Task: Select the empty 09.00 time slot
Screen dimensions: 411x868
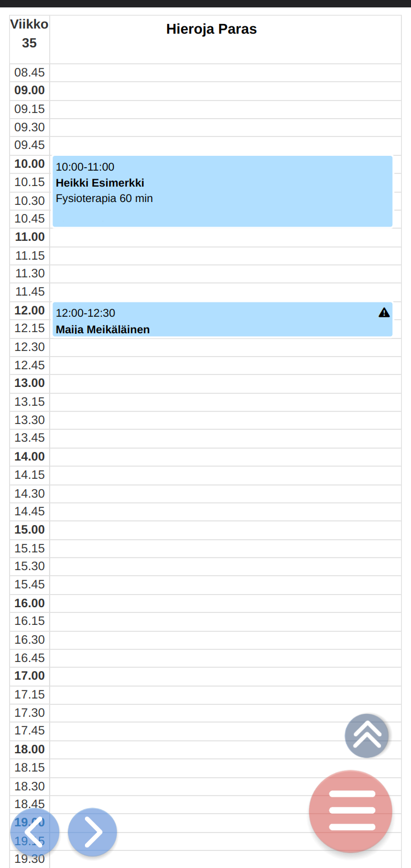Action: 225,91
